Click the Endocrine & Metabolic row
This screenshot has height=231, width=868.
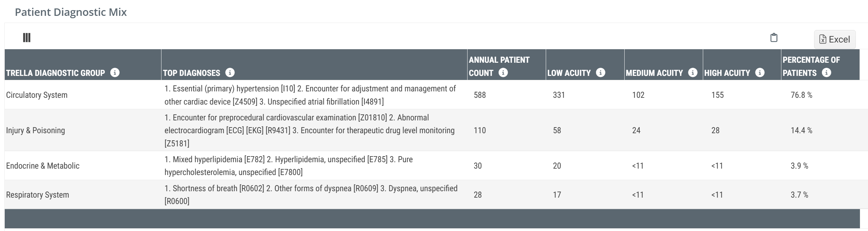click(x=43, y=166)
